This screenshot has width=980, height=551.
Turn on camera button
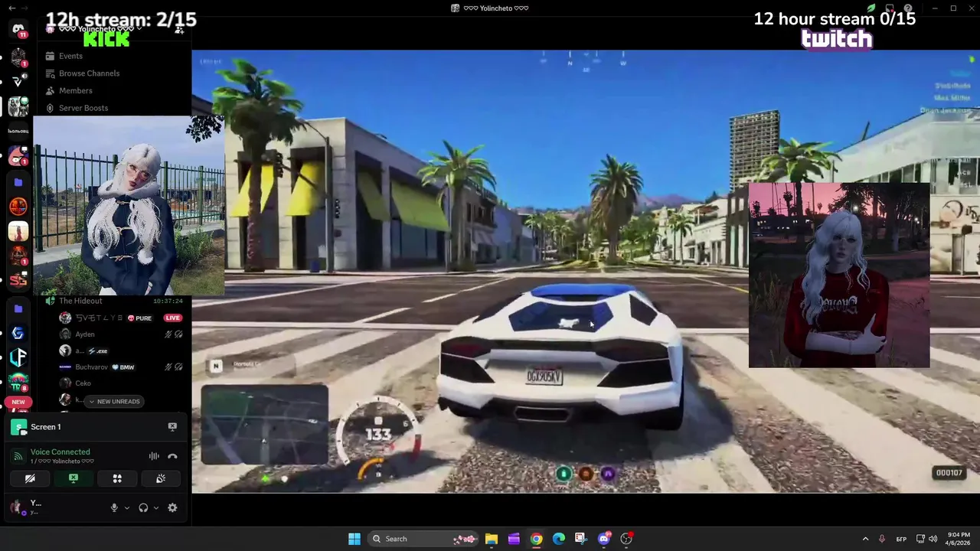30,478
